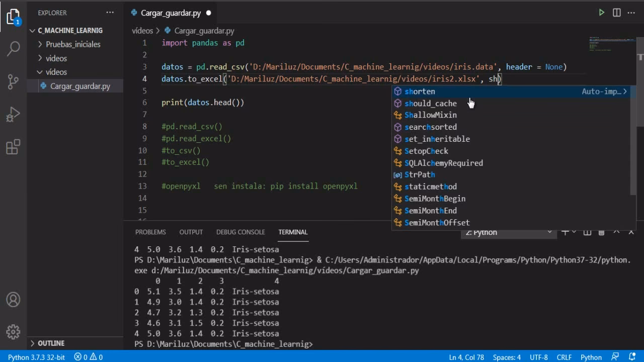Split the terminal using its split icon
Screen dimensions: 644x362
(587, 232)
